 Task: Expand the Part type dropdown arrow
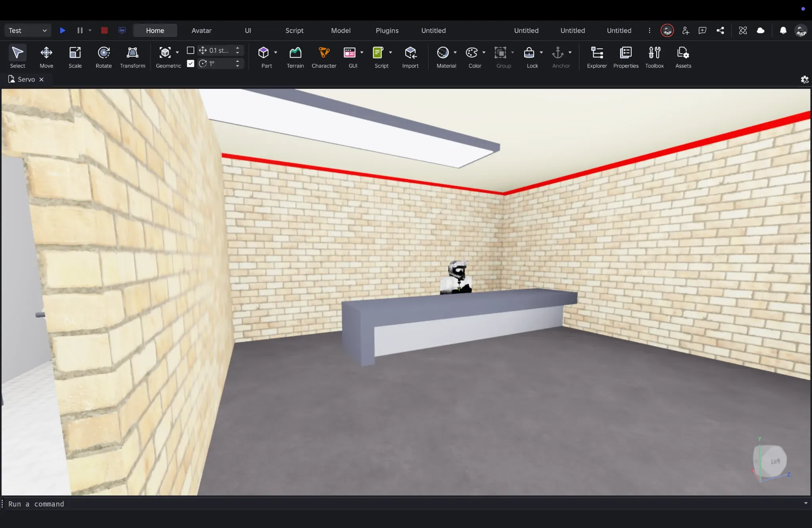pos(276,52)
